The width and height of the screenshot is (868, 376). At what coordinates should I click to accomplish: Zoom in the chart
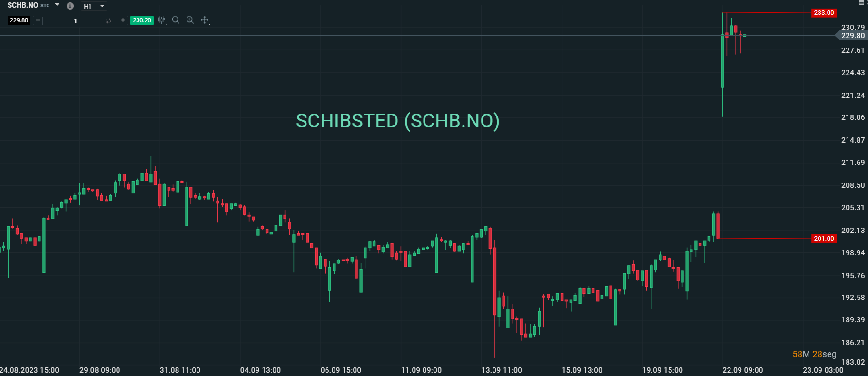coord(190,20)
